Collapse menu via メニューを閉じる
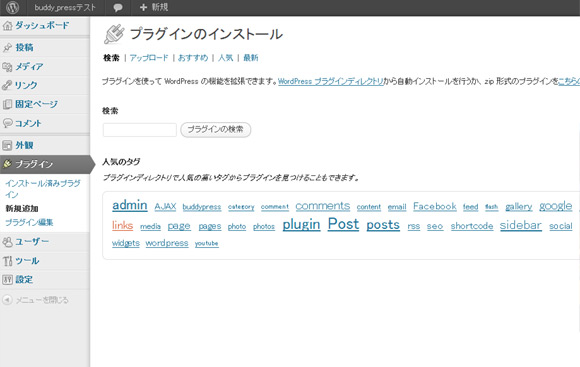This screenshot has width=580, height=367. coord(42,300)
